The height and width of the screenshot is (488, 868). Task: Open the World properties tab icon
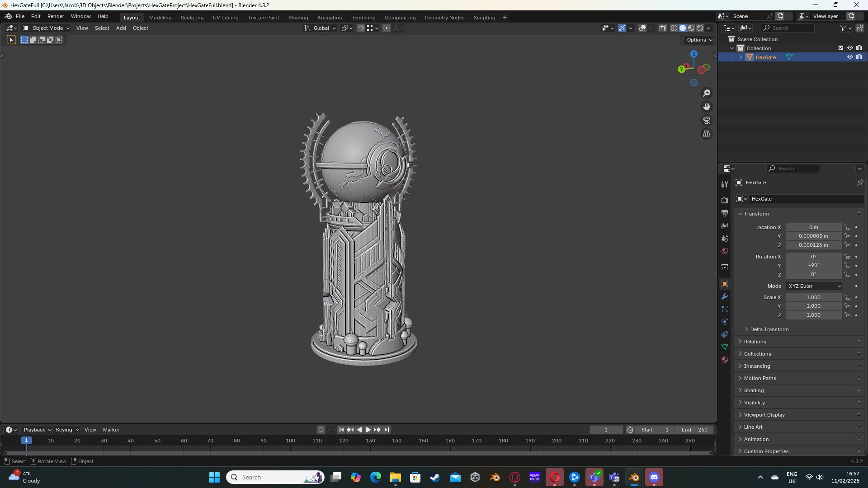click(725, 251)
